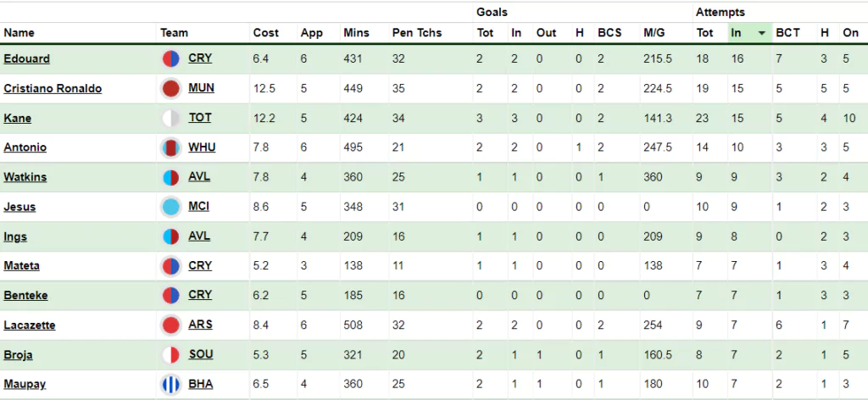Screen dimensions: 868x400
Task: Open the WHU team link
Action: point(202,147)
